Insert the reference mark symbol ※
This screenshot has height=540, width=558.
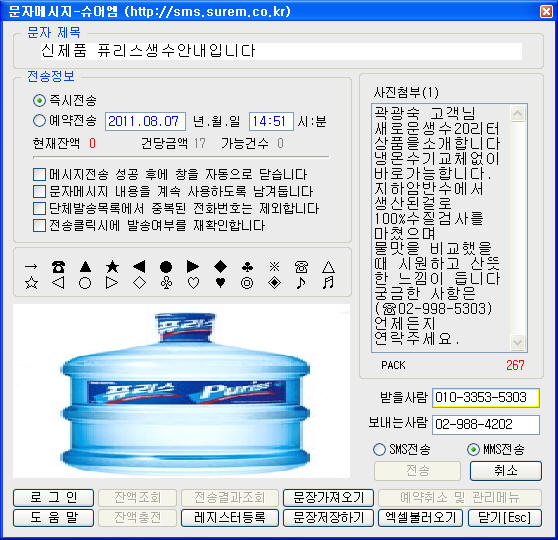click(x=274, y=266)
